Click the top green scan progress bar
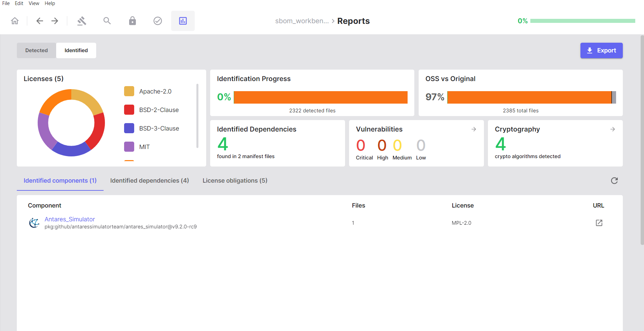The width and height of the screenshot is (644, 331). [583, 21]
